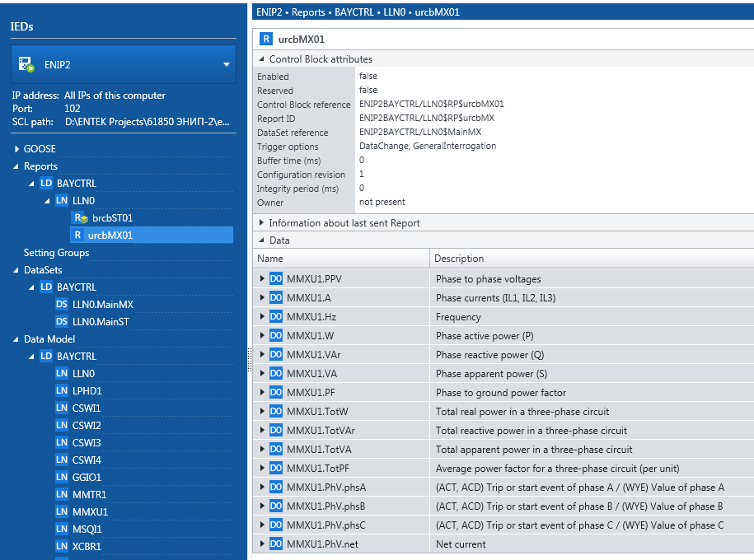The image size is (754, 560).
Task: Open the ENIP2 IED selector dropdown
Action: coord(227,64)
